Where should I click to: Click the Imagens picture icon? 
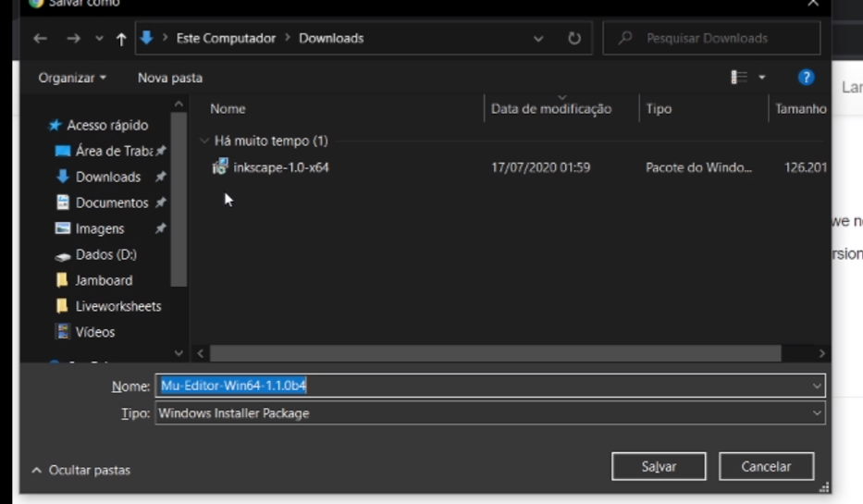pyautogui.click(x=63, y=227)
